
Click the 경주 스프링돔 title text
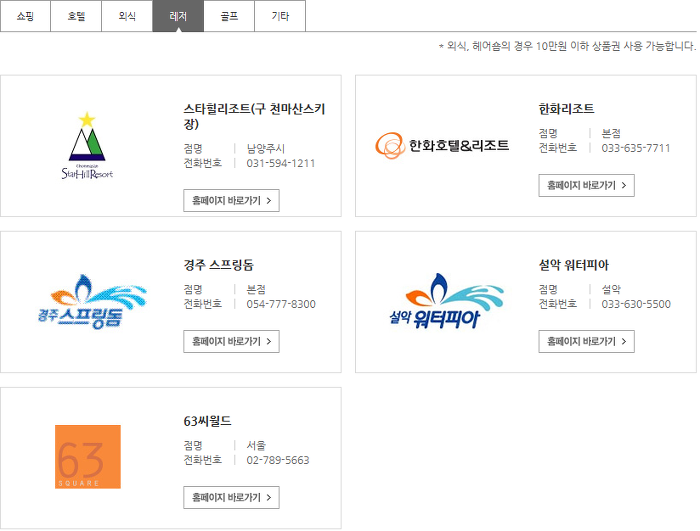pos(218,265)
